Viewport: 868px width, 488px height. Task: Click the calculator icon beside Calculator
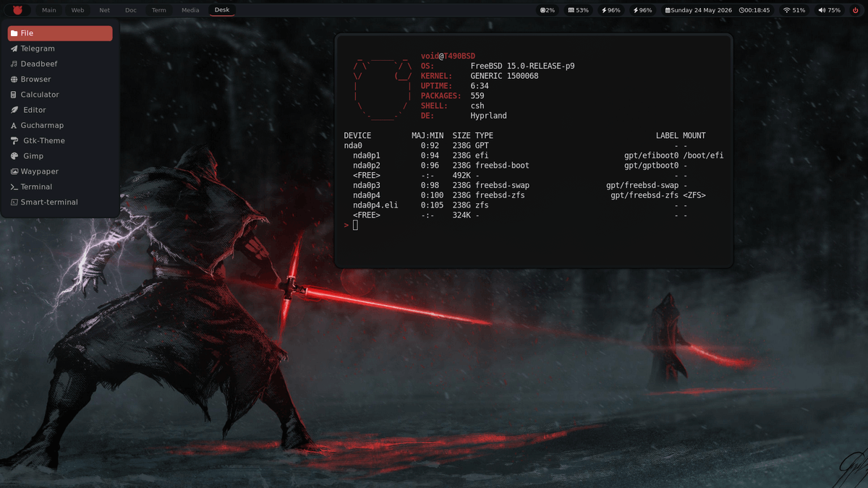point(14,95)
